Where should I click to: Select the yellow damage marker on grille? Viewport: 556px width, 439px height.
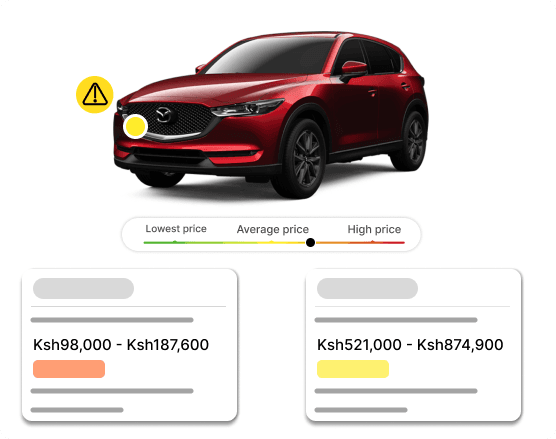135,126
